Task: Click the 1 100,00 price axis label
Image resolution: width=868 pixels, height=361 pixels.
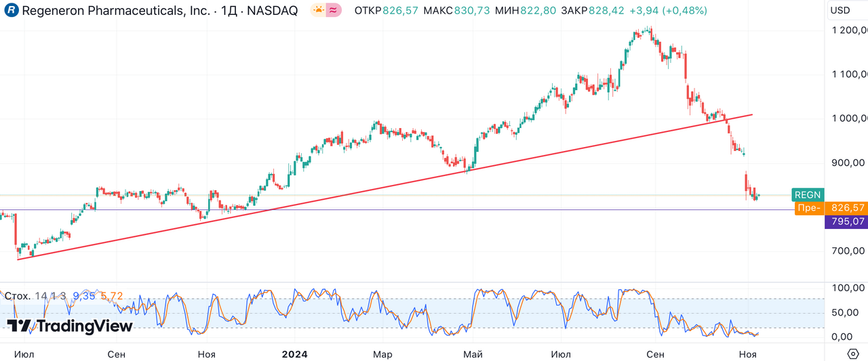Action: coord(849,74)
